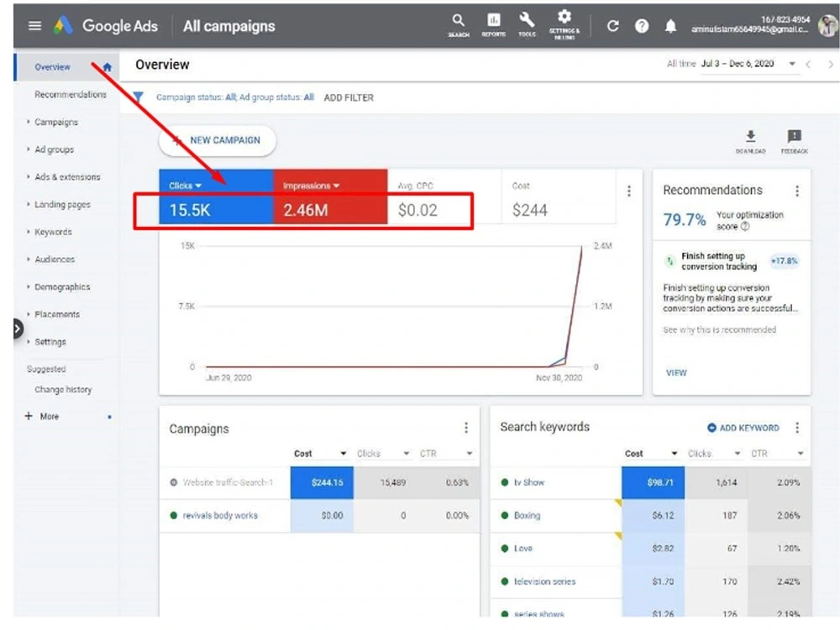Click the optimization score help icon
The image size is (840, 630).
tap(745, 227)
